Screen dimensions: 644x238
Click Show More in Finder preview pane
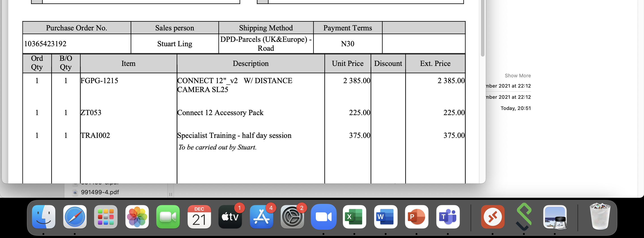pyautogui.click(x=517, y=76)
